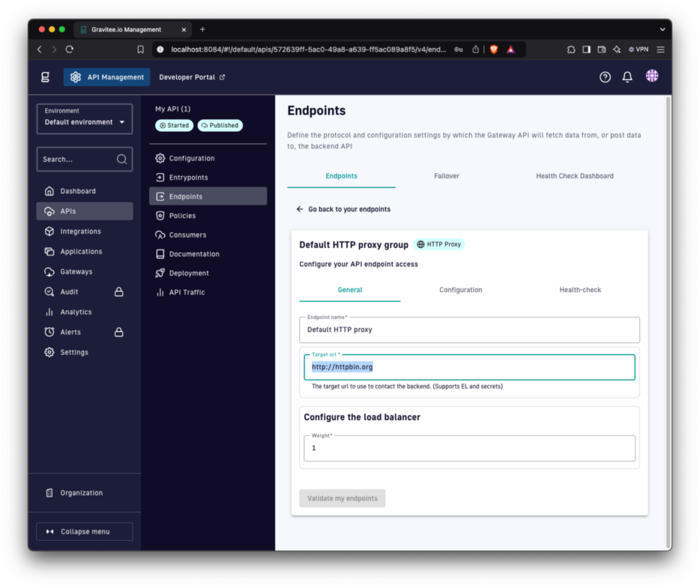Open Settings in sidebar
The width and height of the screenshot is (700, 588).
coord(85,352)
